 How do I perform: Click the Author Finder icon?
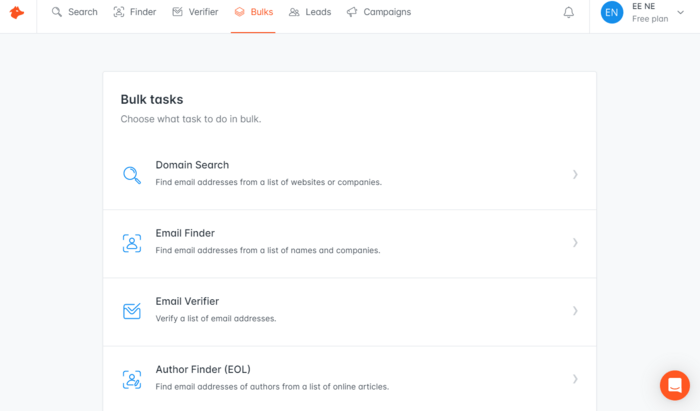click(x=132, y=379)
